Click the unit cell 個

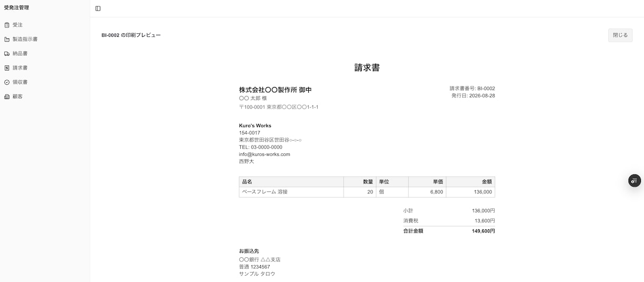click(392, 192)
